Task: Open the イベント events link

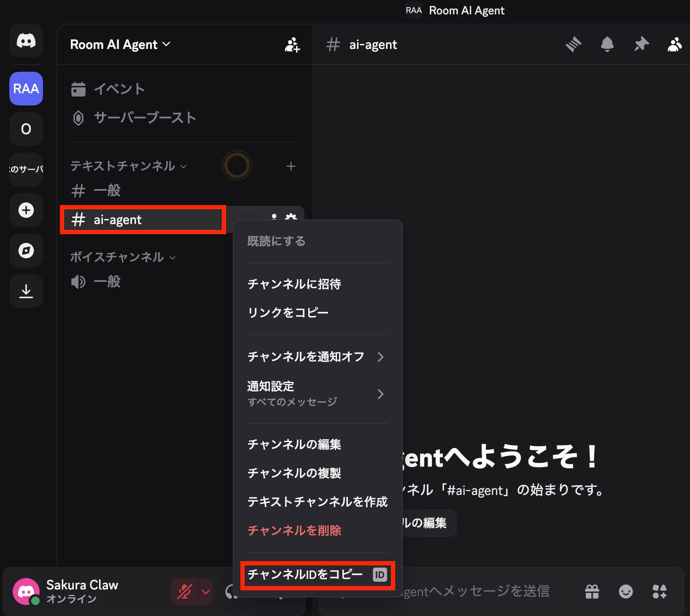Action: (x=119, y=89)
